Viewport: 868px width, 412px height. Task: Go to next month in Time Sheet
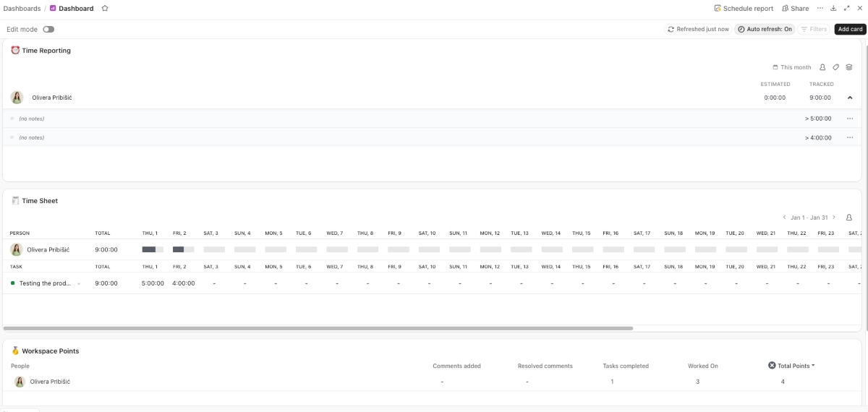833,218
